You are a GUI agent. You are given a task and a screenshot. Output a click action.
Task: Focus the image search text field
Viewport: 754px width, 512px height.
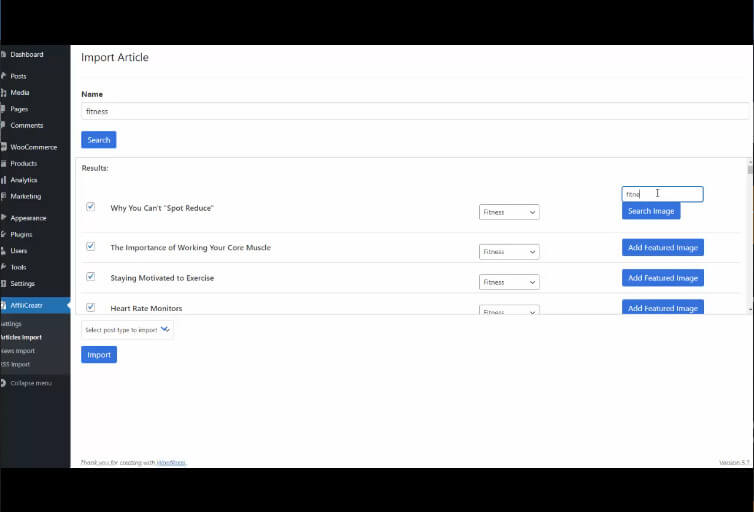[663, 194]
